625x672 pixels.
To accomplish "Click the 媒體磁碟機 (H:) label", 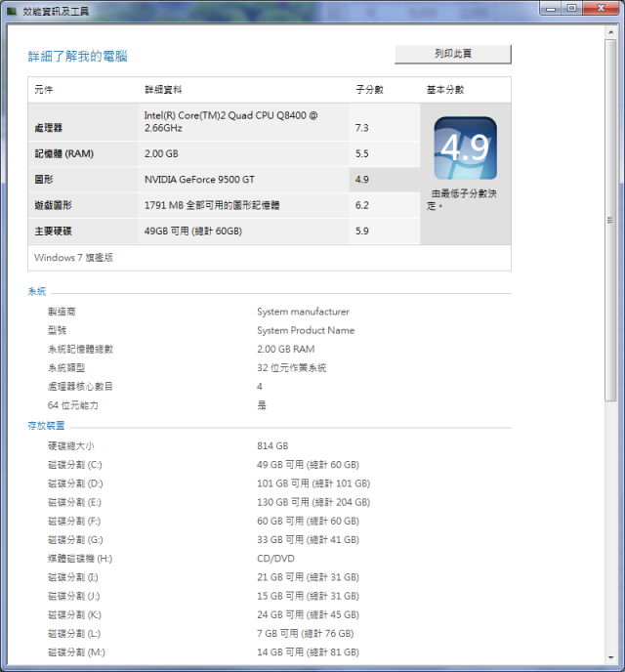I will click(x=80, y=559).
